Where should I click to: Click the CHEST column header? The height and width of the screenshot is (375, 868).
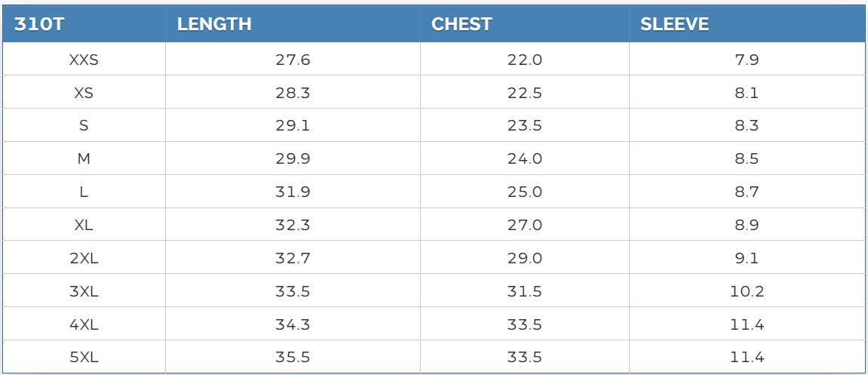coord(462,24)
